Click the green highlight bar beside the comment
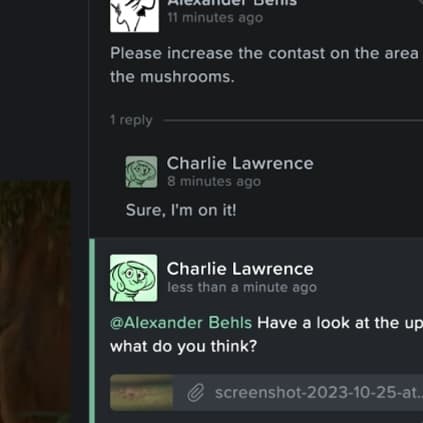 tap(92, 331)
